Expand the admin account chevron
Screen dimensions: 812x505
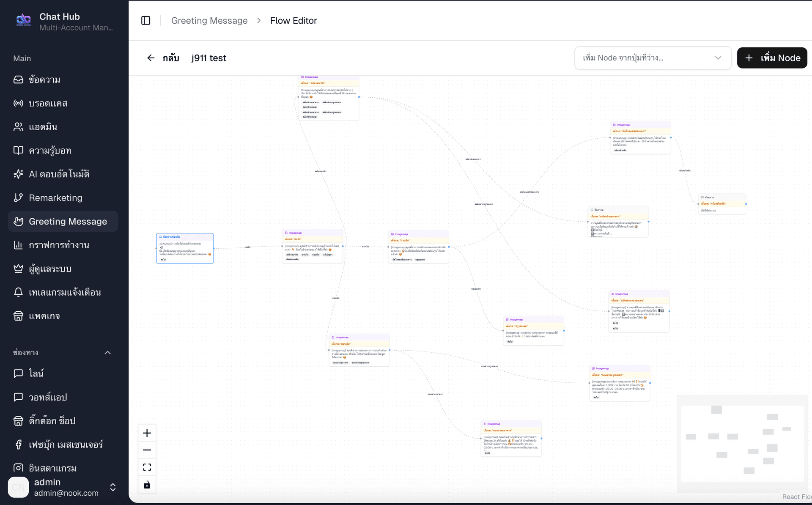[x=113, y=487]
